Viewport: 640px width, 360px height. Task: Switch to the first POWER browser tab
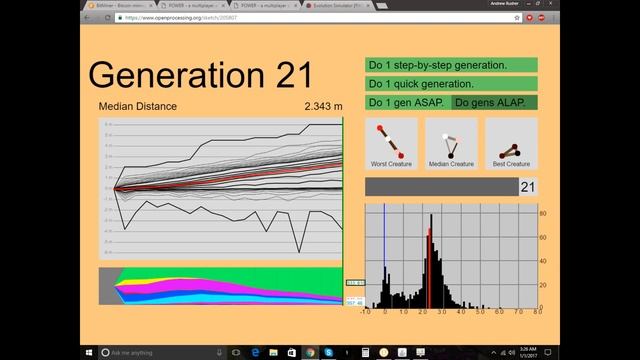click(x=192, y=6)
